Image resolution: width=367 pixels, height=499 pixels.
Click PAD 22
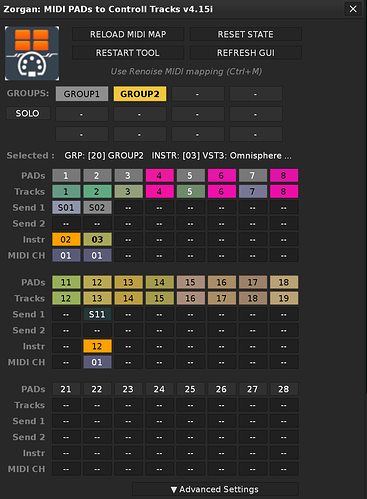(97, 389)
